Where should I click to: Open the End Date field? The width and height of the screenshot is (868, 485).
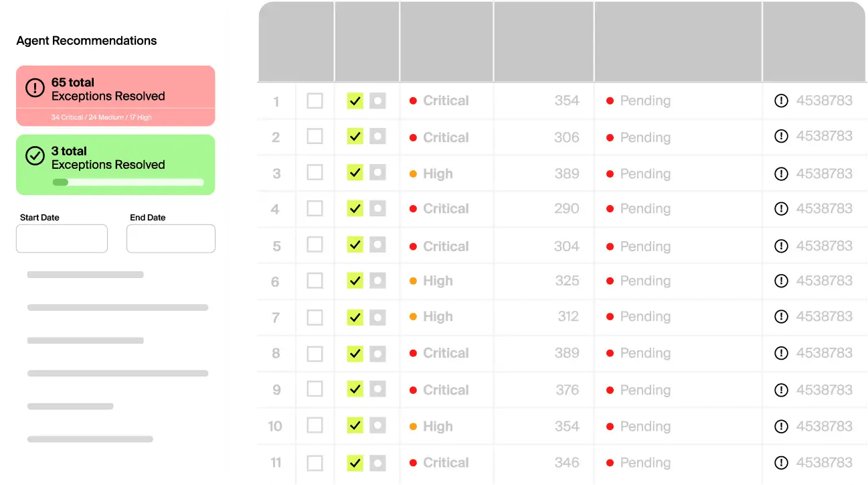coord(171,238)
